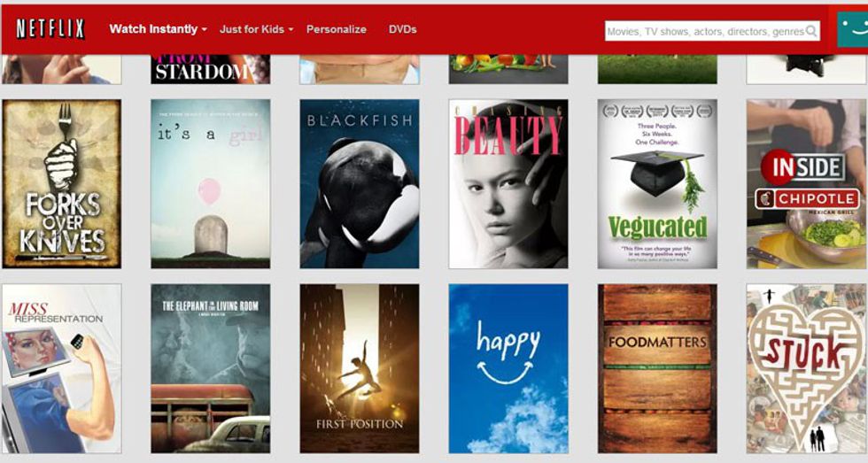Click in the movie search field
The width and height of the screenshot is (868, 463).
[x=704, y=31]
